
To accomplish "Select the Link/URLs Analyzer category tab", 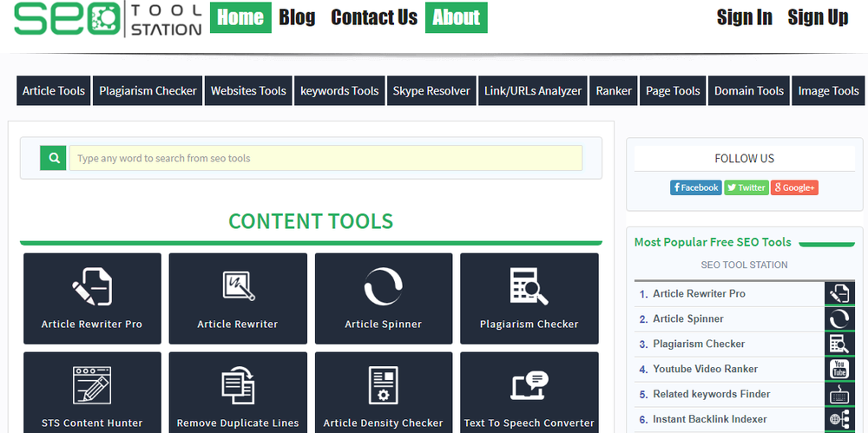I will click(533, 91).
